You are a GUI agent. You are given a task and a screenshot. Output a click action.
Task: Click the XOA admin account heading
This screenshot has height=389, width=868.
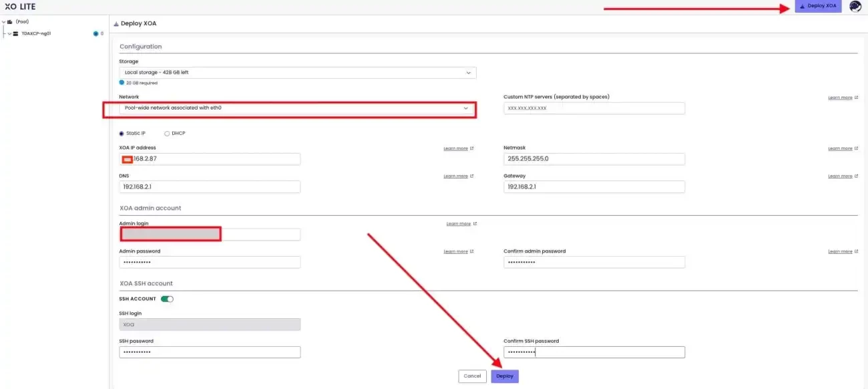(150, 208)
